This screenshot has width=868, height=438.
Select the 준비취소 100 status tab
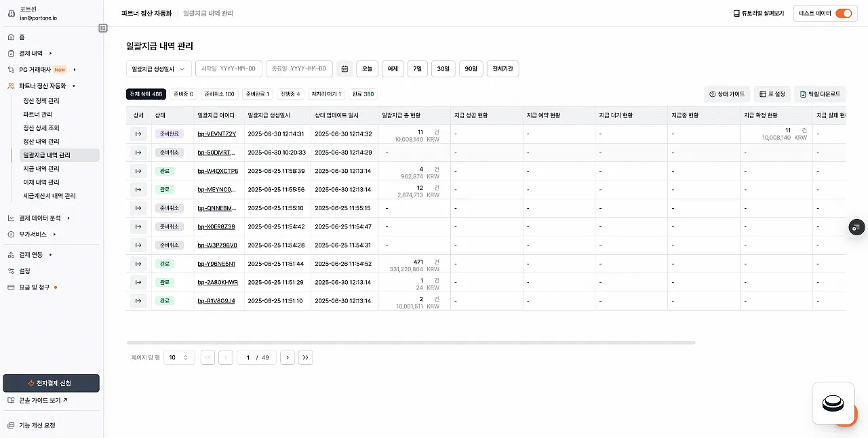click(220, 94)
